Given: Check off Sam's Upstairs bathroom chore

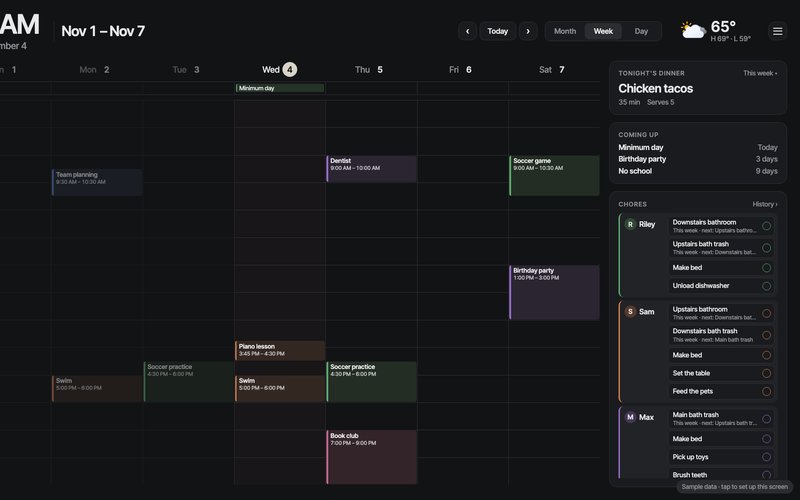Looking at the screenshot, I should (766, 313).
